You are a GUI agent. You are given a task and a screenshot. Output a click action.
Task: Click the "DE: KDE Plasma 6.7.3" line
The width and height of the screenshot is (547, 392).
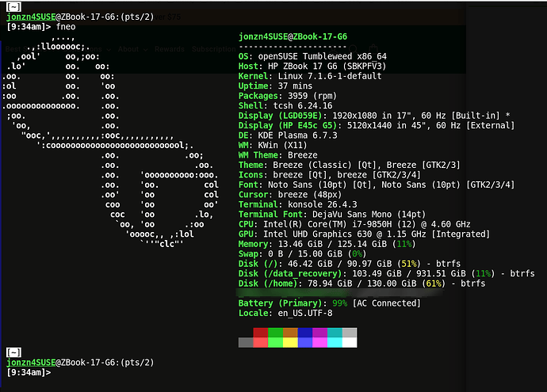[x=288, y=135]
